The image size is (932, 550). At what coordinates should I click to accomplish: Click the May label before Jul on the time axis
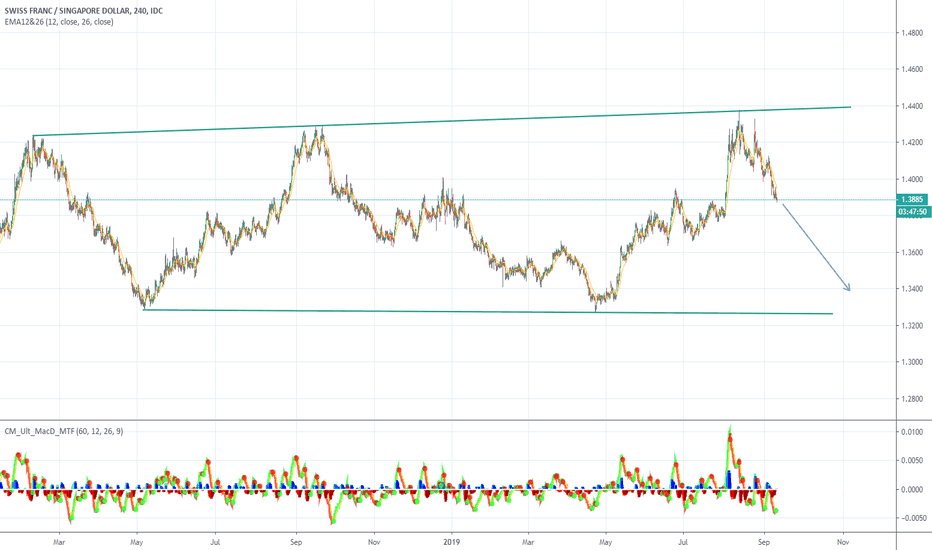tap(137, 542)
